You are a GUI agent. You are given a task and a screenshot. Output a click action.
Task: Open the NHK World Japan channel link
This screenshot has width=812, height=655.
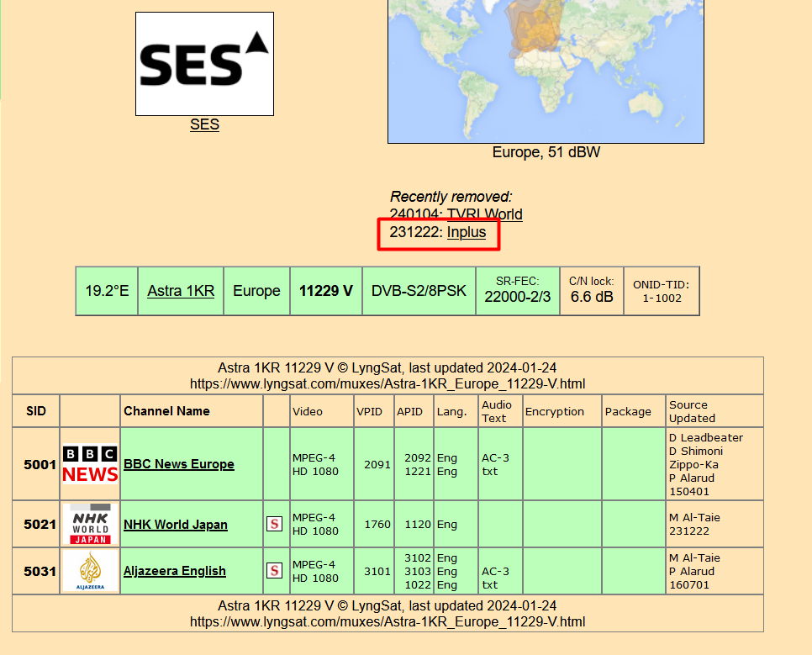tap(176, 525)
